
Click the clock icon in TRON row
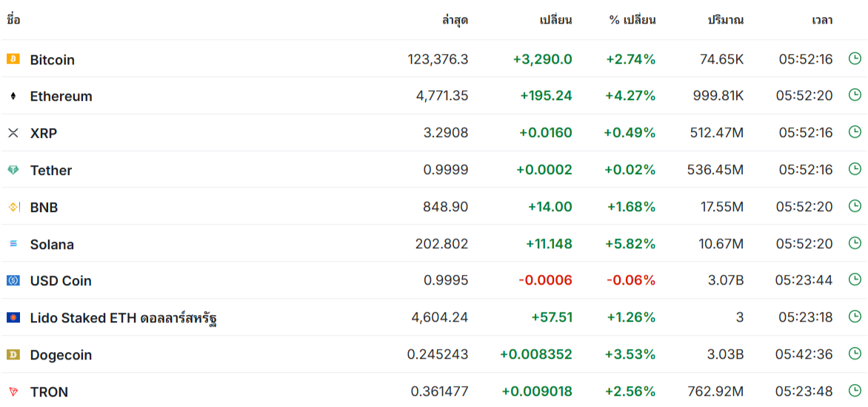pyautogui.click(x=855, y=391)
